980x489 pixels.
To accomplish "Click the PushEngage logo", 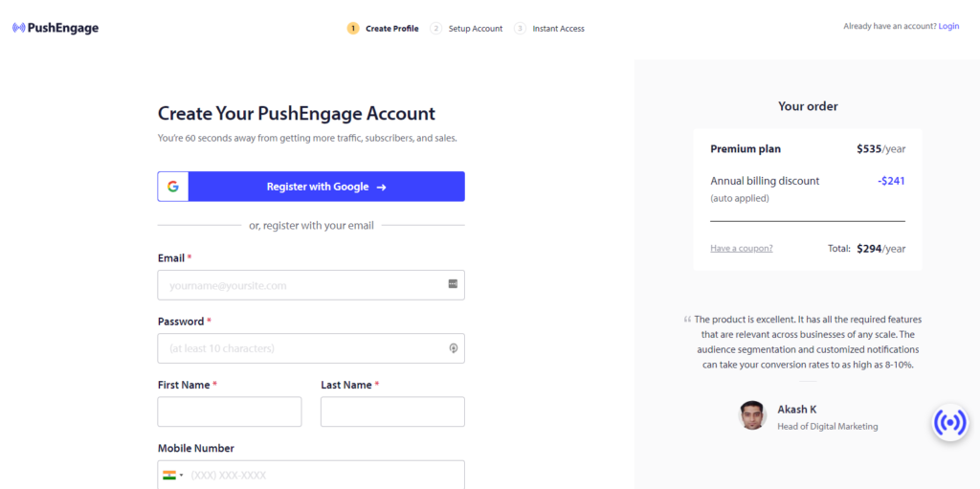I will click(x=56, y=28).
